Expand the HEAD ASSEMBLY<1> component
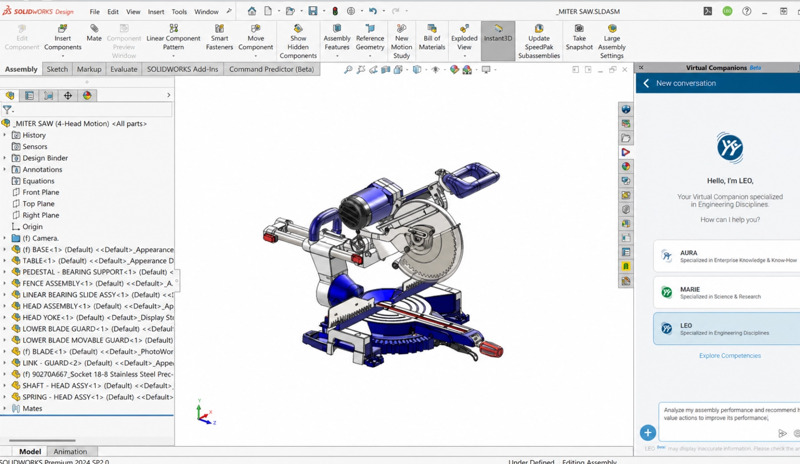This screenshot has height=464, width=800. pyautogui.click(x=5, y=306)
